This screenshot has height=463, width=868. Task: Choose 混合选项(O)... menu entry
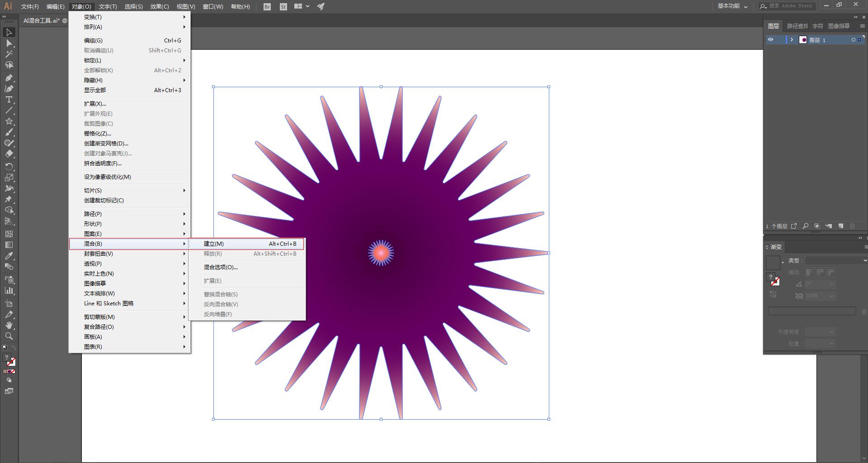247,267
